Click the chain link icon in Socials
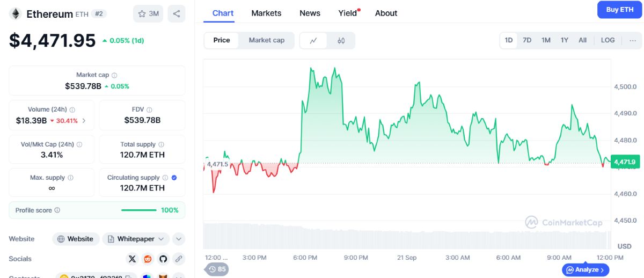Screen dimensions: 644x278 [179, 259]
